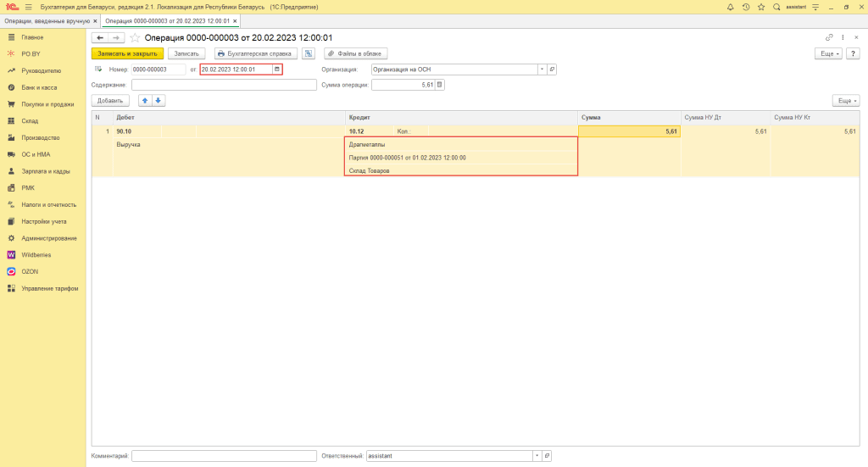Open the history clock icon
The height and width of the screenshot is (467, 868).
coord(745,7)
